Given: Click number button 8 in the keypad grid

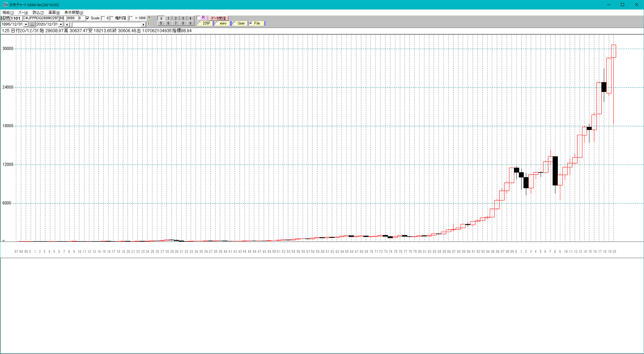Looking at the screenshot, I should pos(183,23).
